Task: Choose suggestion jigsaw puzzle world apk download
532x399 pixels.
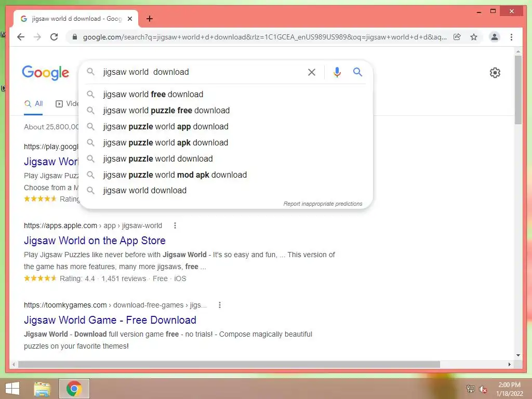Action: (225, 142)
